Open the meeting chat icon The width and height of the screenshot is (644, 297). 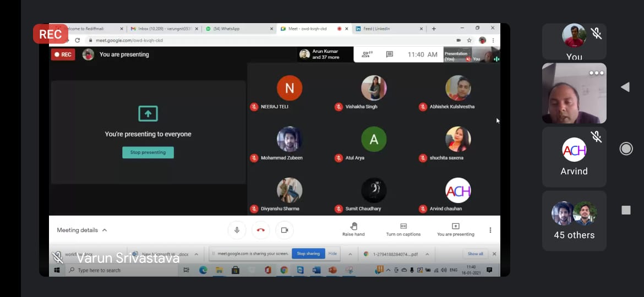click(390, 54)
